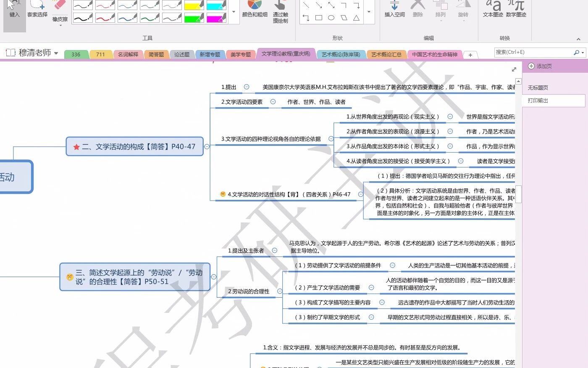588x368 pixels.
Task: Collapse the ribbon with the chevron
Action: pyautogui.click(x=578, y=39)
